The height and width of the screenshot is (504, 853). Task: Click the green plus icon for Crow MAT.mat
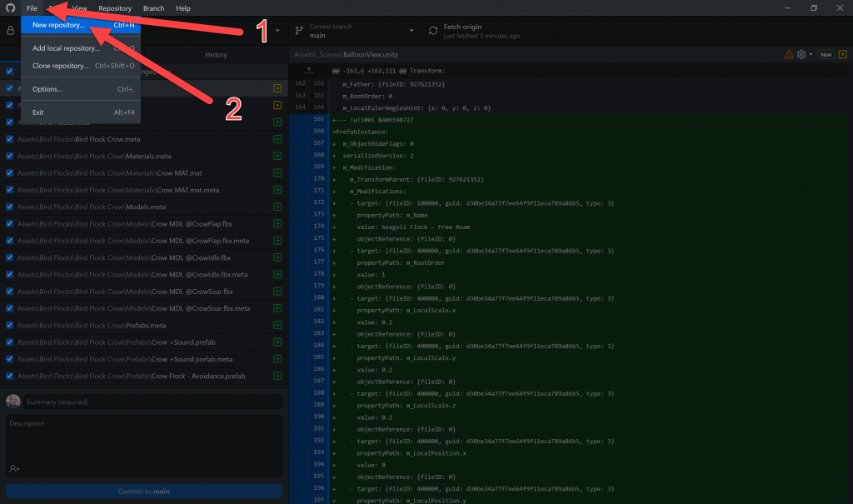point(277,173)
